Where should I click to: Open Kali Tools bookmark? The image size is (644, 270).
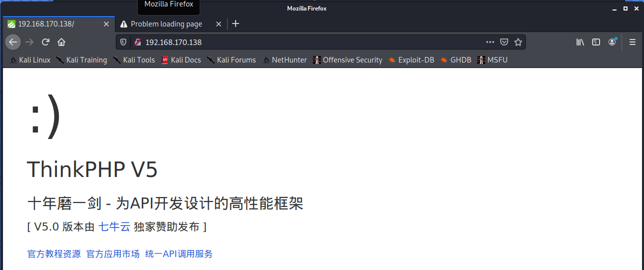click(x=134, y=60)
